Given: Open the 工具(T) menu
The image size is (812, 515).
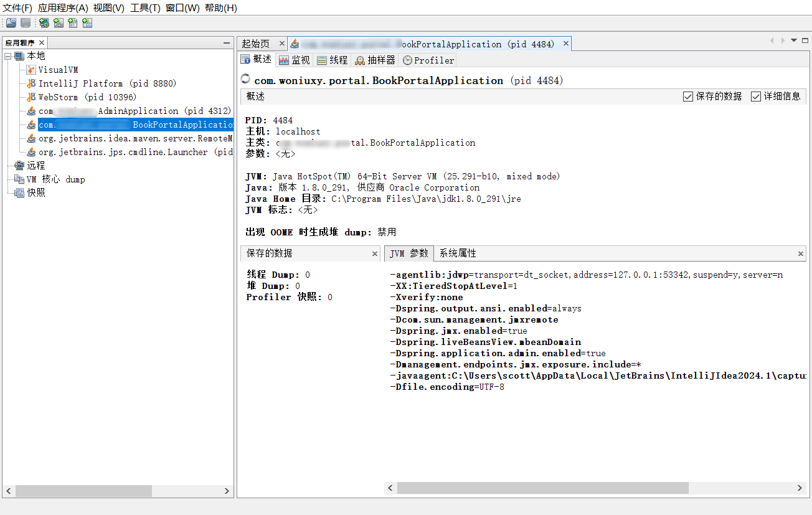Looking at the screenshot, I should coord(145,8).
